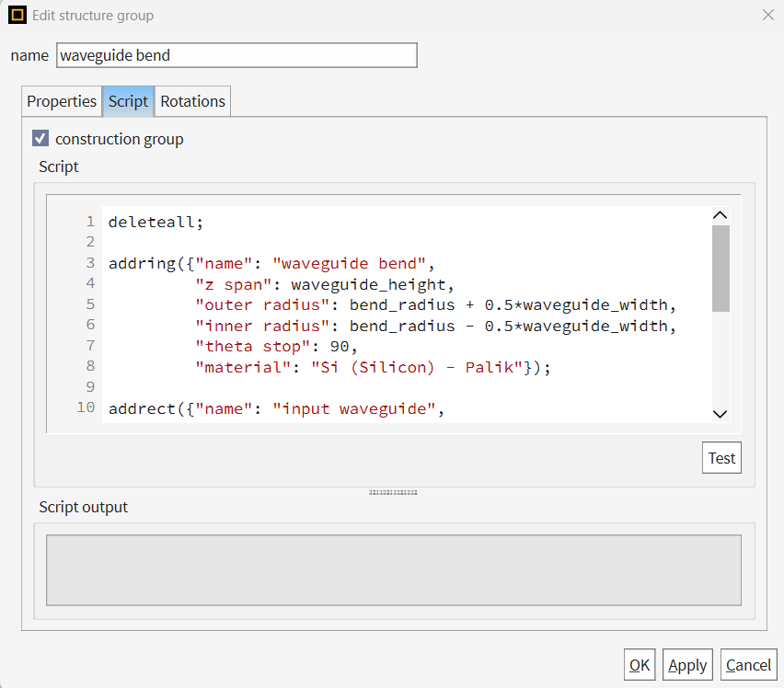Click the addring line with "waveguide bend"

pyautogui.click(x=271, y=263)
